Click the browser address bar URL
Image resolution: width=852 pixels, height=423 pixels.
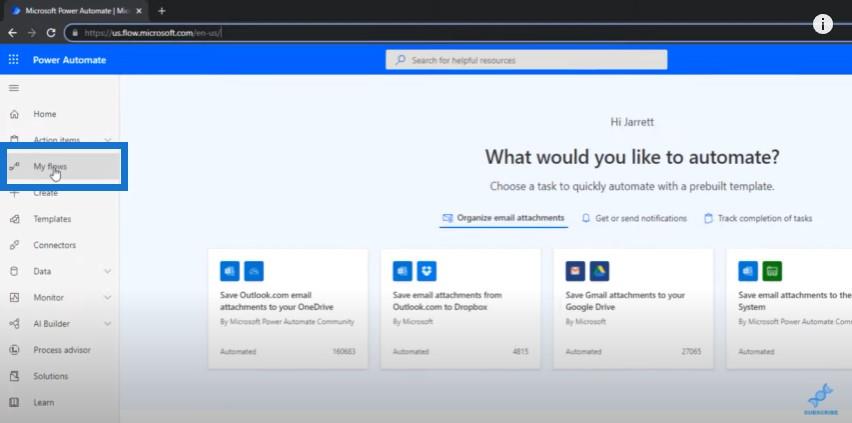pyautogui.click(x=152, y=33)
